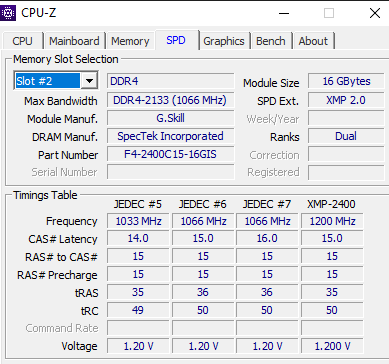This screenshot has height=364, width=389.
Task: Select the 1200 MHz XMP frequency cell
Action: pyautogui.click(x=332, y=221)
